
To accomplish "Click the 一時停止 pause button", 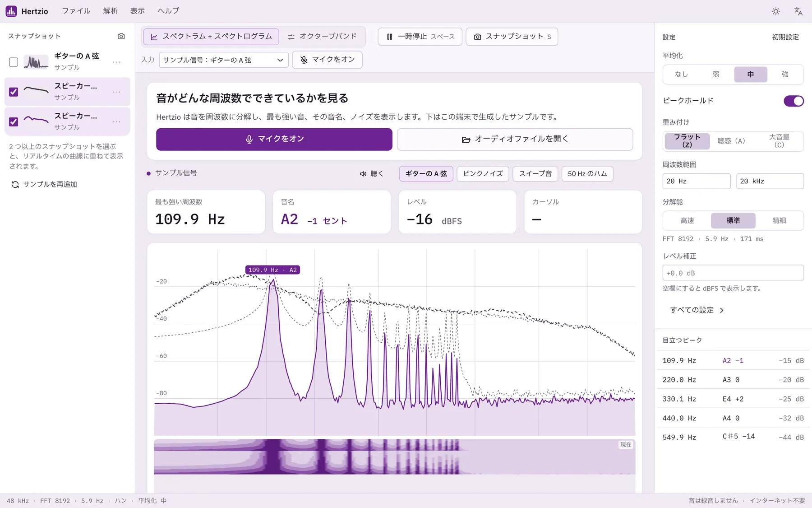I will 420,37.
